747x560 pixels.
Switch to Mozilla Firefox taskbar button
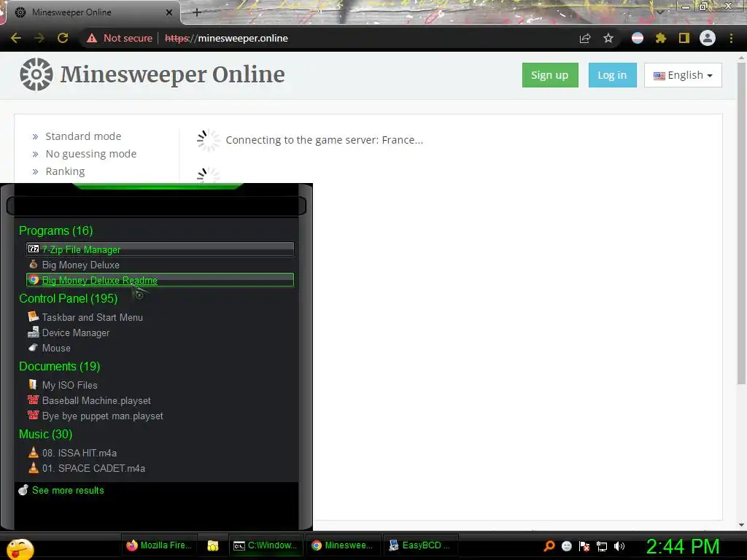click(x=158, y=545)
